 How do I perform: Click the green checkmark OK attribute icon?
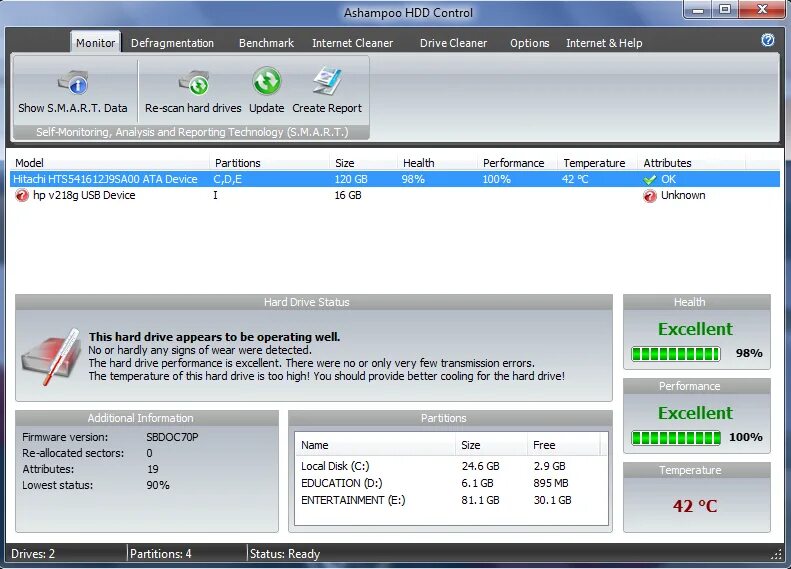tap(650, 180)
